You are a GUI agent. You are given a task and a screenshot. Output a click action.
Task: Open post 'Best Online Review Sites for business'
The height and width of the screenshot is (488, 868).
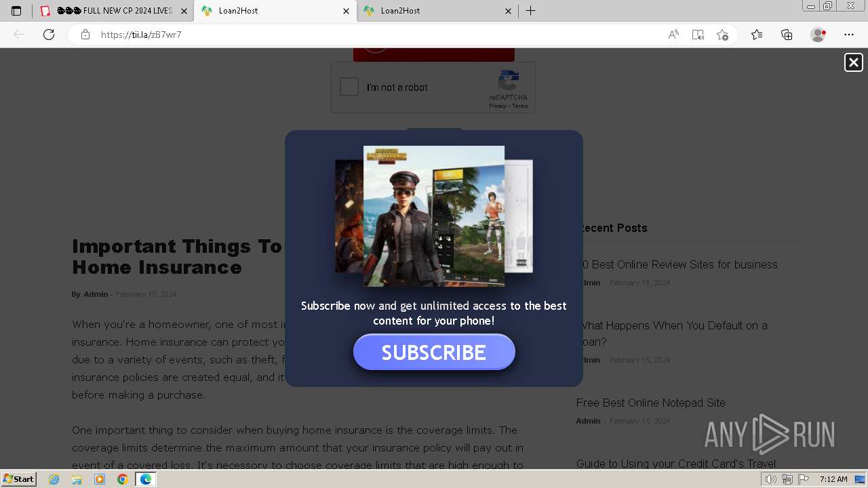[x=677, y=264]
